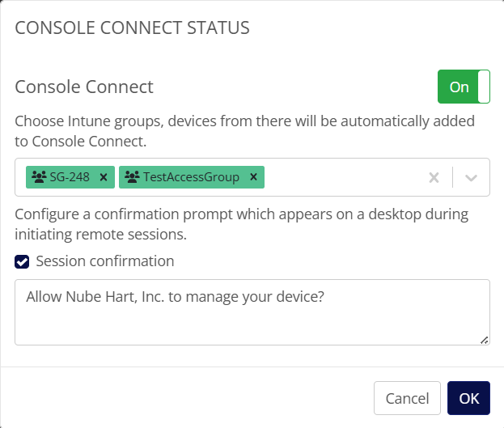Remove the SG-248 group tag

103,177
